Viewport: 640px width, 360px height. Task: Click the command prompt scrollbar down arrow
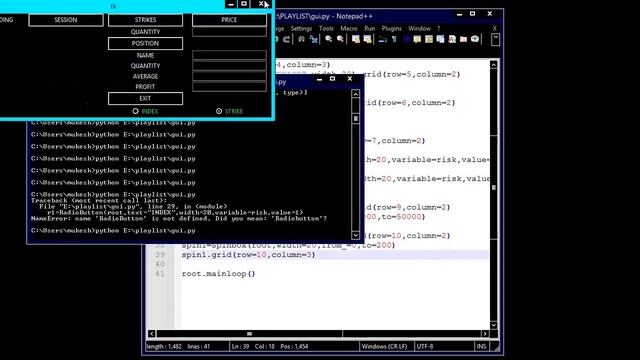356,235
